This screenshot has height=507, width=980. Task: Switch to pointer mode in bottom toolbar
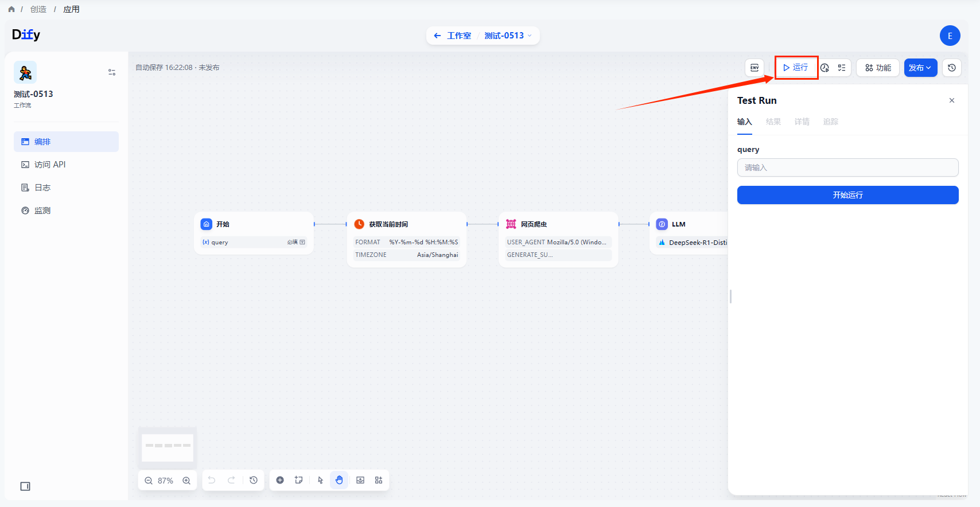click(x=320, y=480)
